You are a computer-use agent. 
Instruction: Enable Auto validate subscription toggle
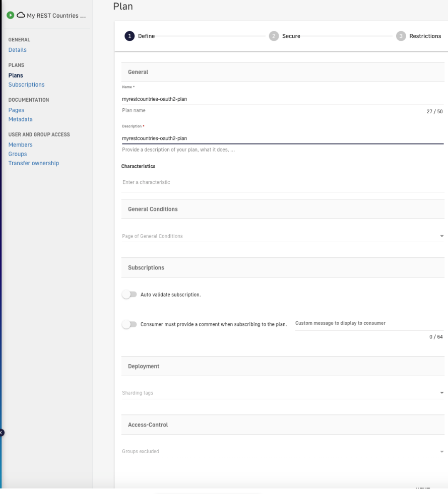coord(130,295)
